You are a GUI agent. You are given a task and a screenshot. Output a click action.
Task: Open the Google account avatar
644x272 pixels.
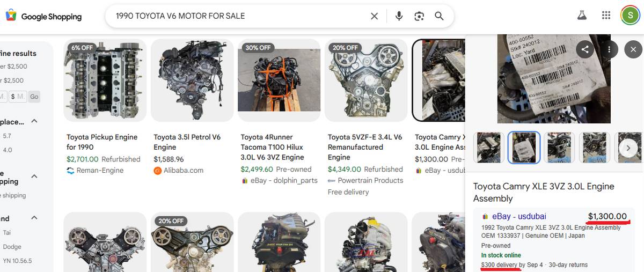tap(630, 15)
